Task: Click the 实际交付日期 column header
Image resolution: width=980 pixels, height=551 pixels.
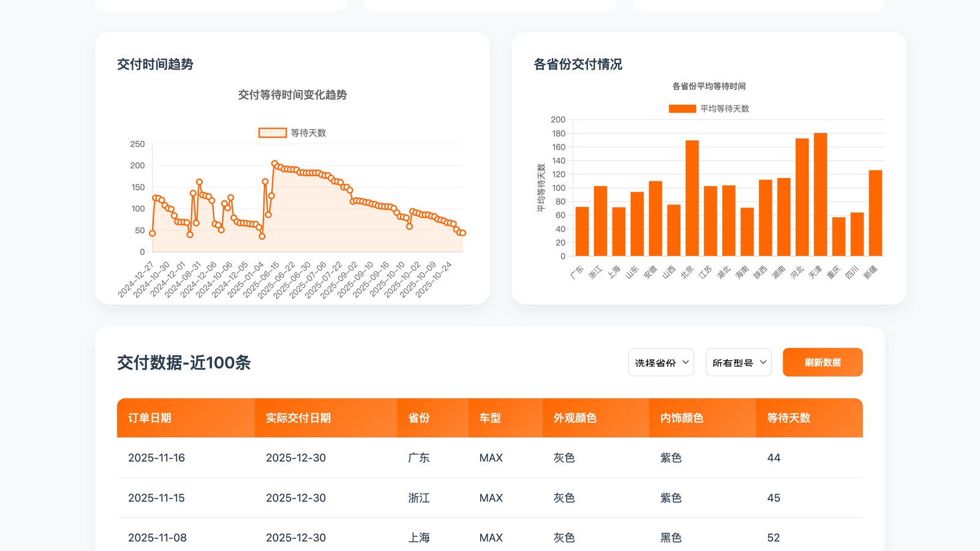Action: click(326, 418)
